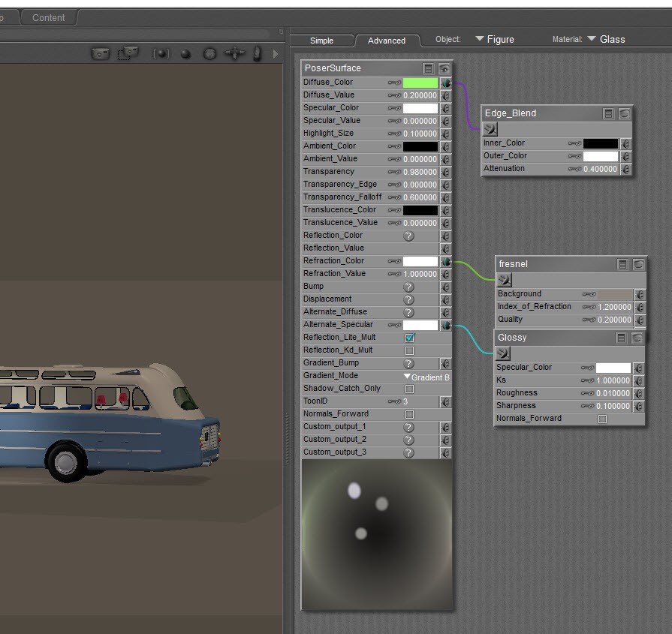Click the Attenuation connector plug on Edge_Blend
This screenshot has width=672, height=634.
[625, 170]
